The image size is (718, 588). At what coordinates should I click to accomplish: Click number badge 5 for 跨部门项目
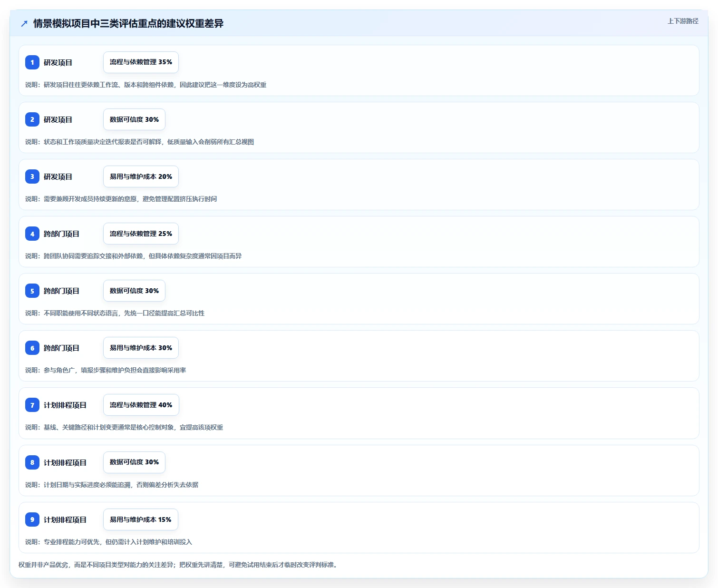32,291
